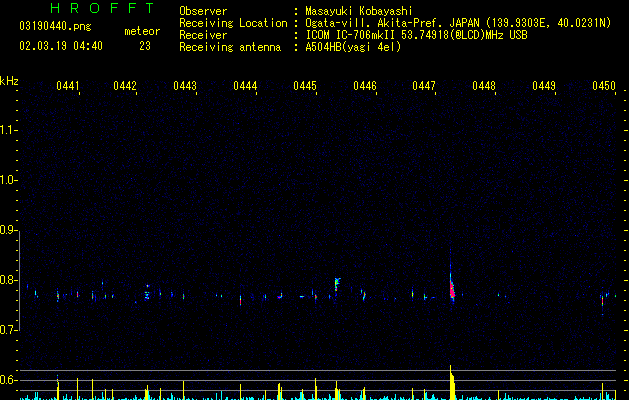Click the 0.6 kHz axis label
629x400 pixels.
pyautogui.click(x=8, y=380)
